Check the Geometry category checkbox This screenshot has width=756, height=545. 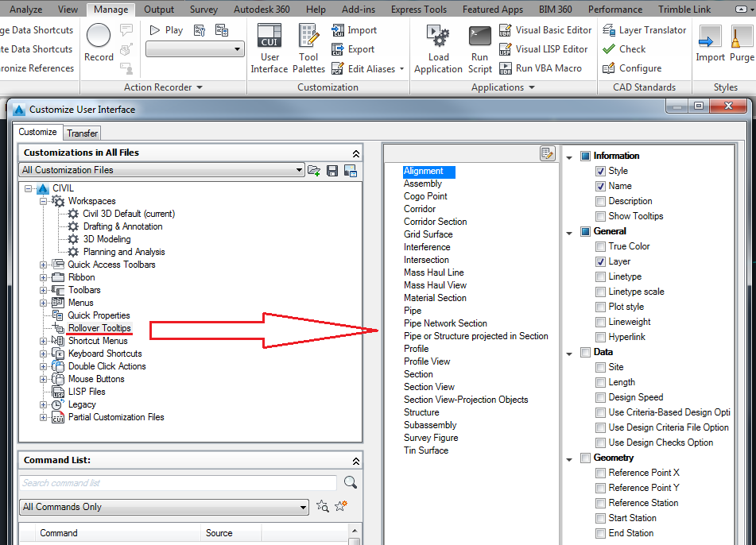click(x=585, y=458)
